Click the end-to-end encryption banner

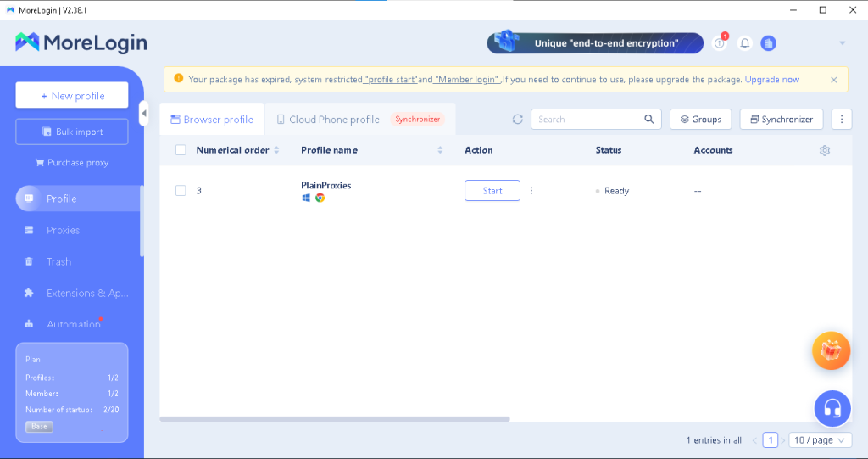click(595, 42)
